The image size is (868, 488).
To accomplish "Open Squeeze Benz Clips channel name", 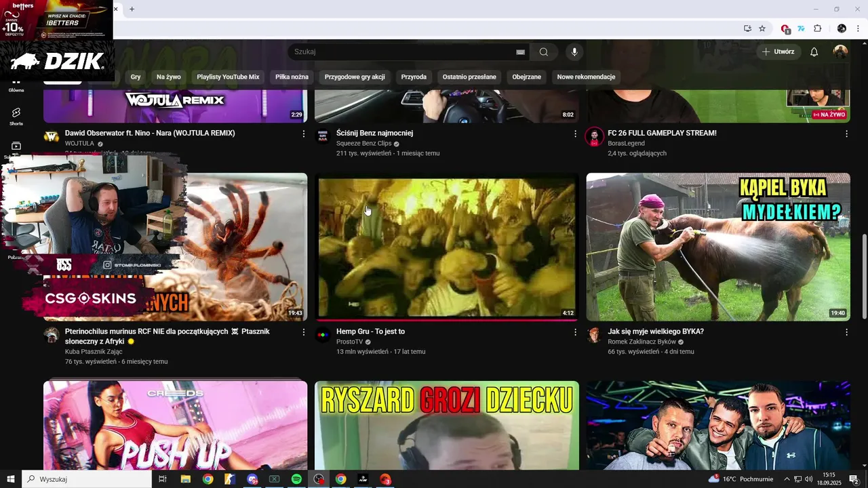I will click(364, 144).
